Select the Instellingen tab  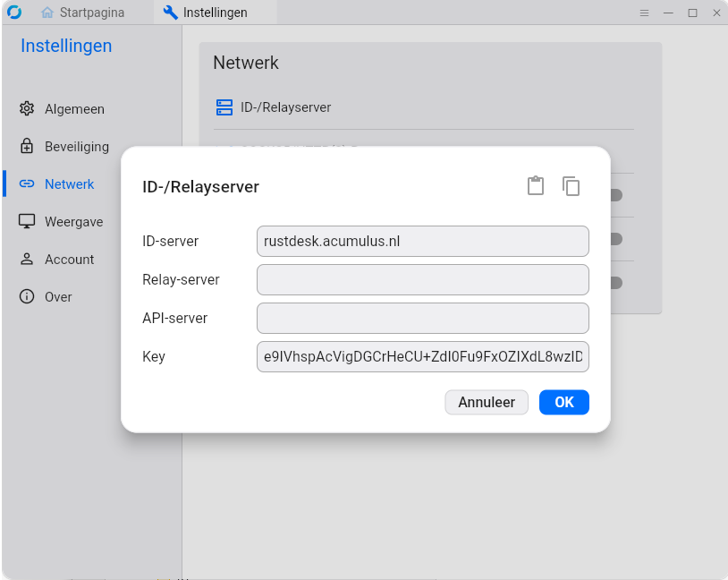(x=215, y=13)
